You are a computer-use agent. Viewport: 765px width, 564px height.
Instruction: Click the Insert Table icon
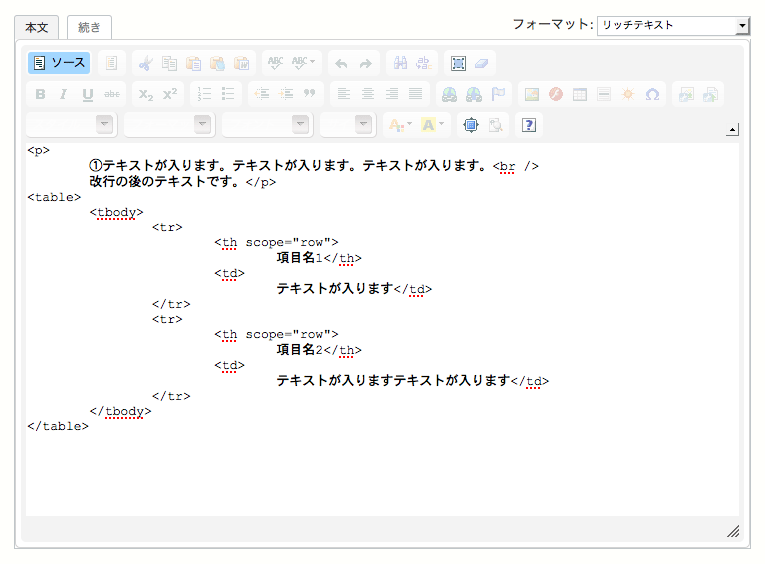[x=580, y=94]
